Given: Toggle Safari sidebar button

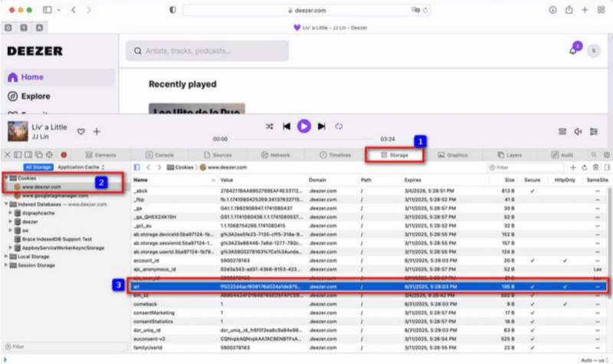Looking at the screenshot, I should [x=48, y=10].
